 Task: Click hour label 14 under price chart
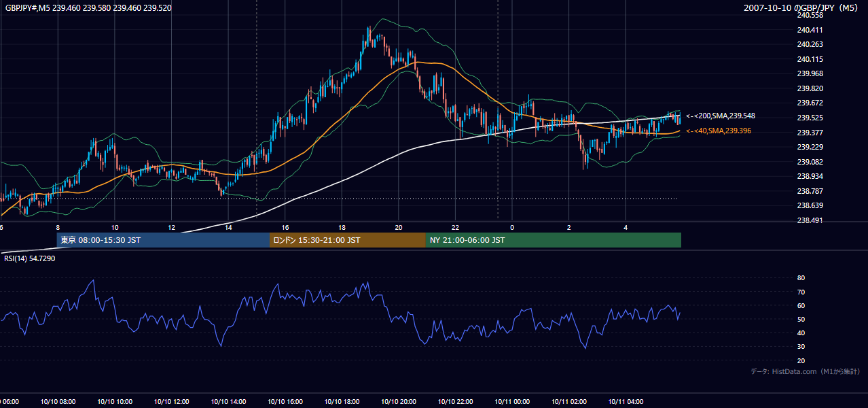[x=228, y=227]
